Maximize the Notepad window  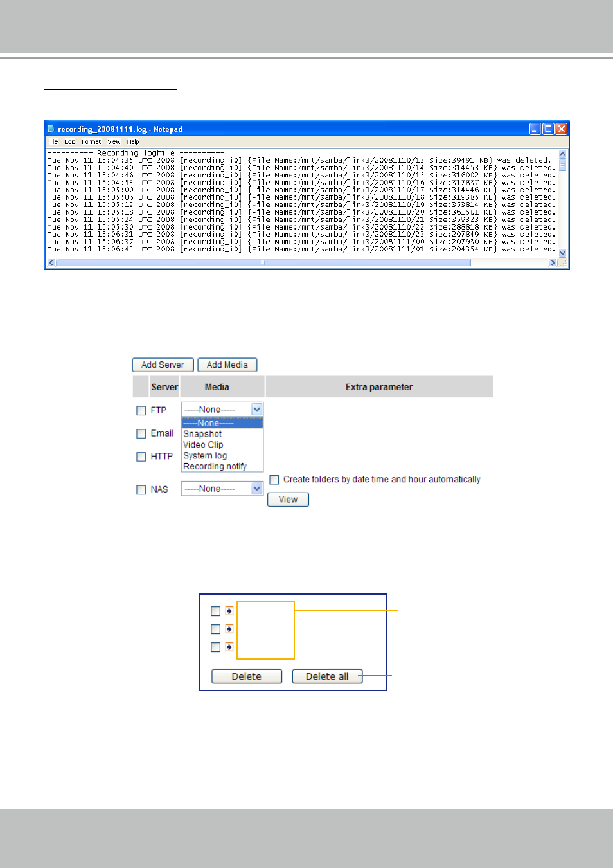coord(548,129)
